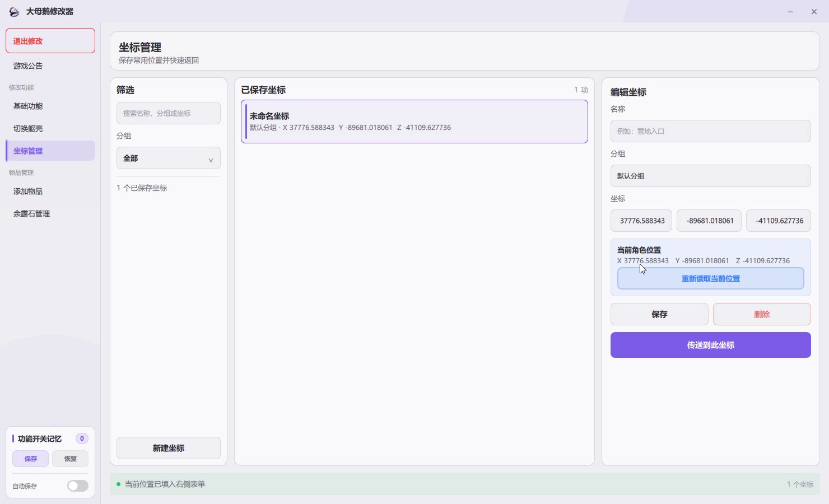This screenshot has width=829, height=504.
Task: Minimize the 大母鹅修改器 window
Action: tap(790, 11)
